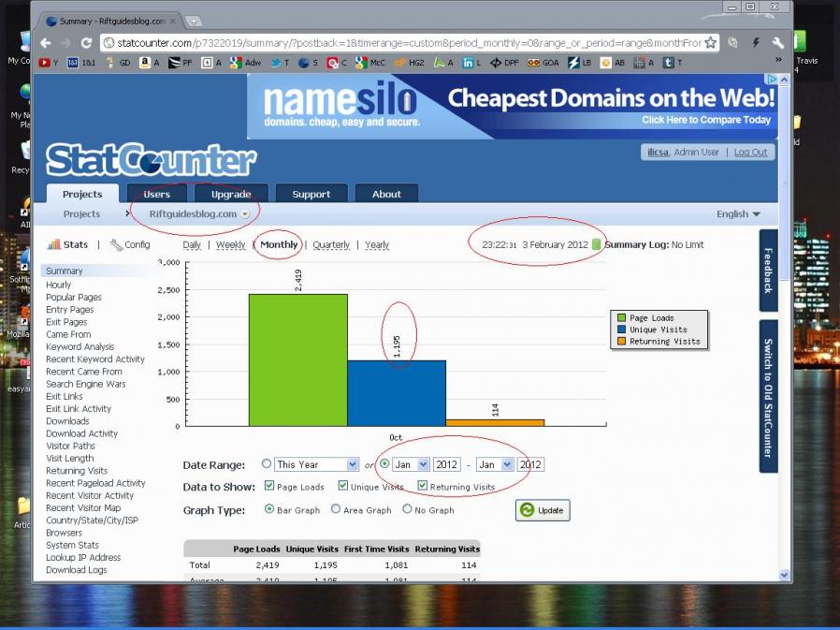Switch to the Yearly view

(377, 245)
